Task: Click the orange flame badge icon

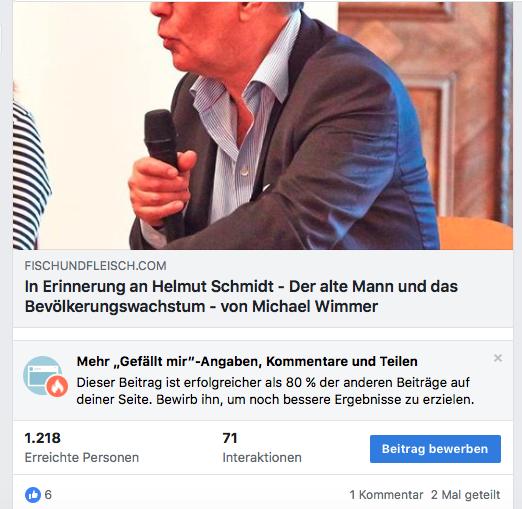Action: pos(57,386)
